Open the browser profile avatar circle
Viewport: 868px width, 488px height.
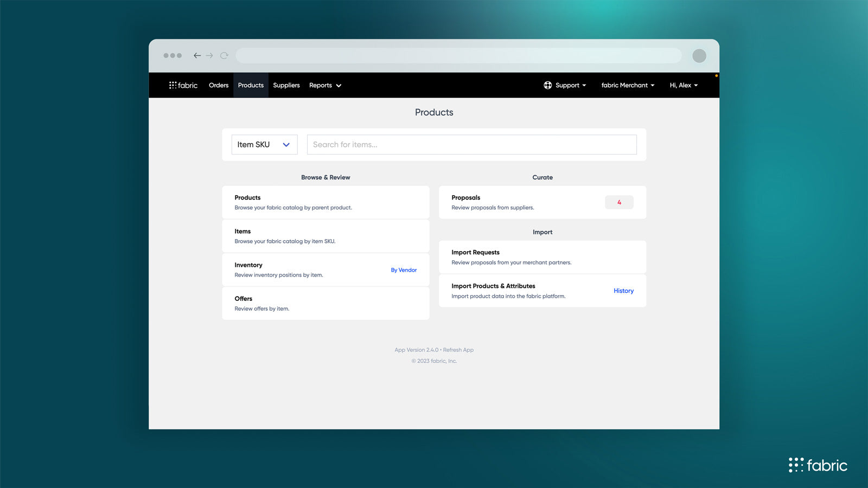(699, 55)
